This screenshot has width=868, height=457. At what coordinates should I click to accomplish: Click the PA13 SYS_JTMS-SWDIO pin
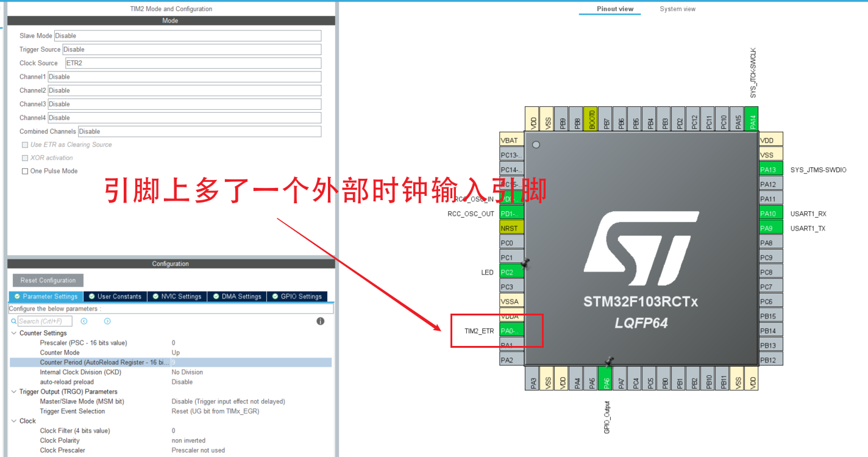coord(770,170)
